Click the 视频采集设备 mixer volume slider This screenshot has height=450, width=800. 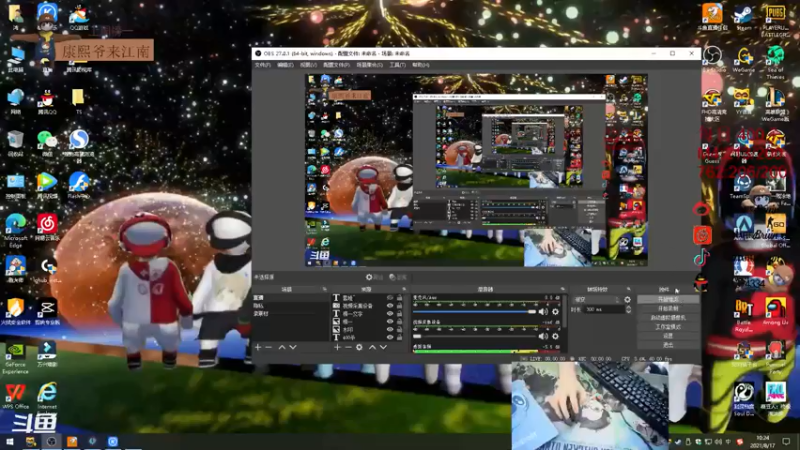coord(474,336)
